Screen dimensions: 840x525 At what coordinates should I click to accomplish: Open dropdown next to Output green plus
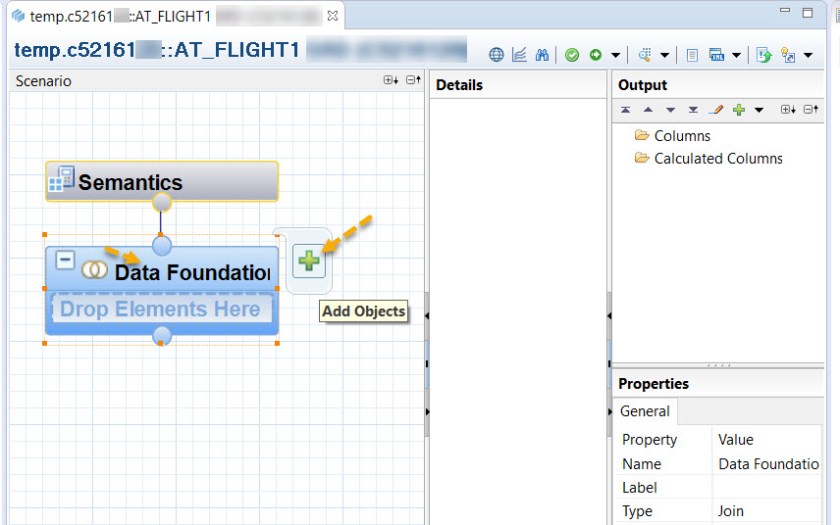pyautogui.click(x=759, y=110)
